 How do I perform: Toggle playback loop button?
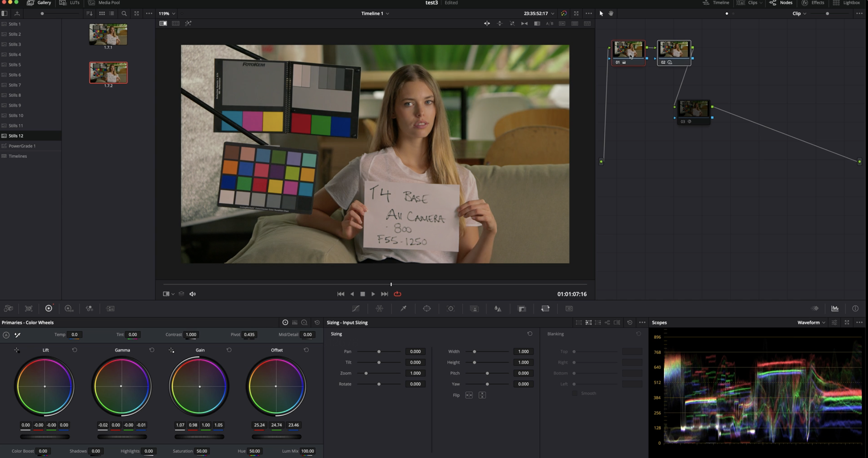[397, 294]
